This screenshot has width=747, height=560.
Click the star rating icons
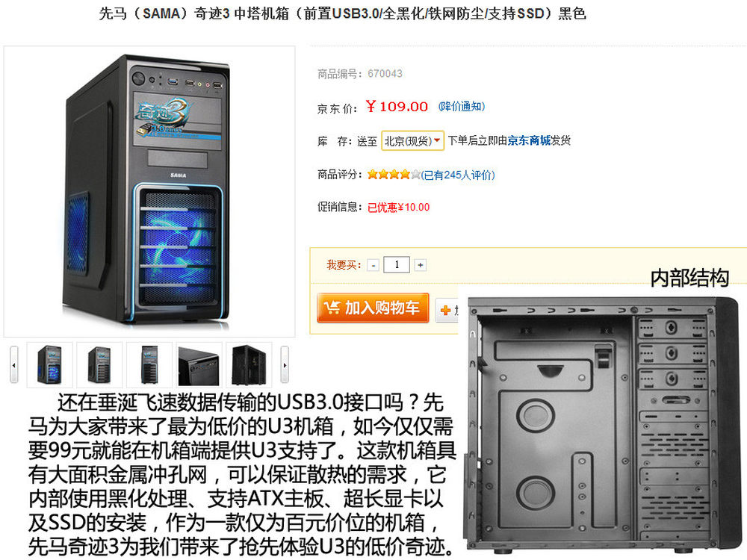pyautogui.click(x=394, y=174)
